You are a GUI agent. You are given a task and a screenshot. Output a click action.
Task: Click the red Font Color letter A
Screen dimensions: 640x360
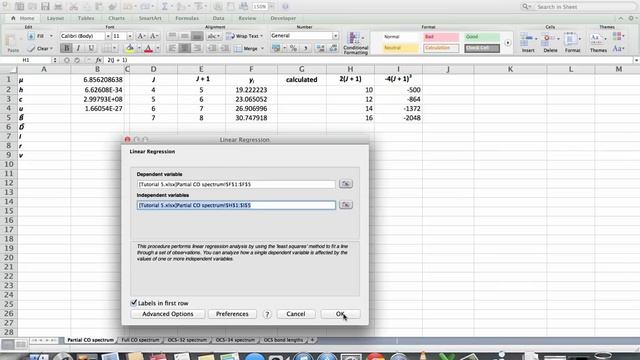149,48
